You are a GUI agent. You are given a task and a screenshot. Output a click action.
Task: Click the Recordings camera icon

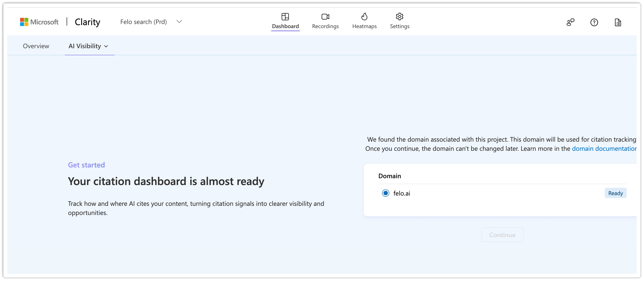coord(325,16)
